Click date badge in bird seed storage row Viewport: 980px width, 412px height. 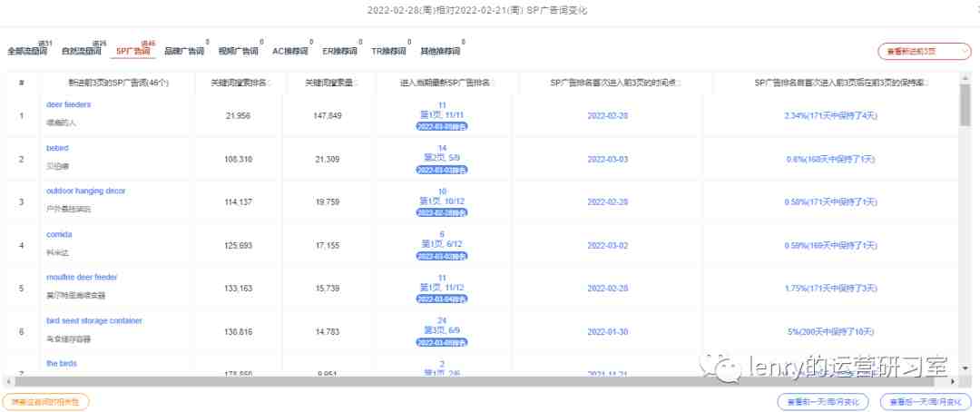click(x=442, y=342)
